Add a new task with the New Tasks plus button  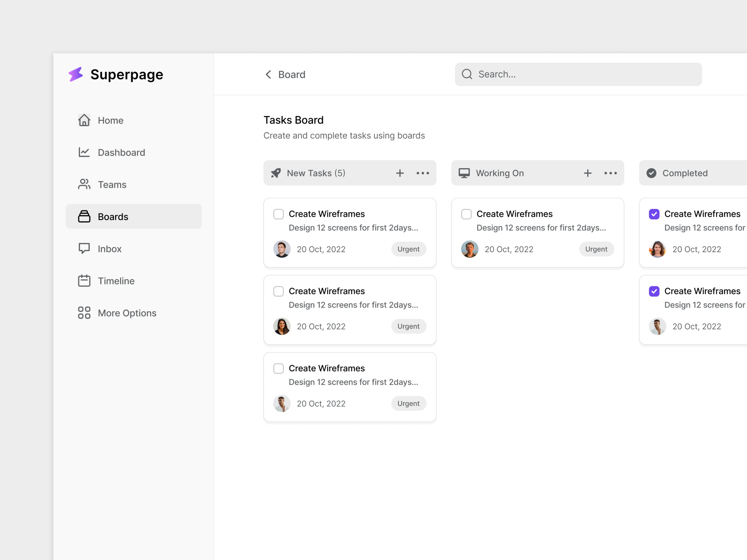coord(400,173)
